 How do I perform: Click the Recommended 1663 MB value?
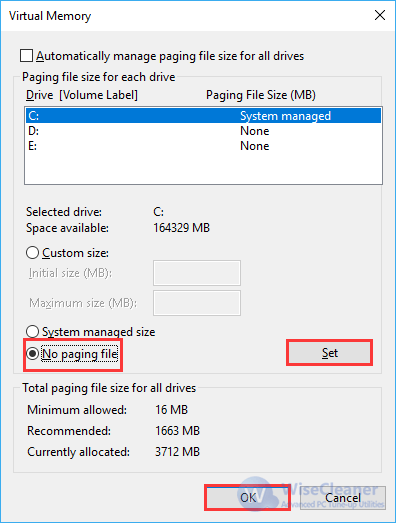177,431
